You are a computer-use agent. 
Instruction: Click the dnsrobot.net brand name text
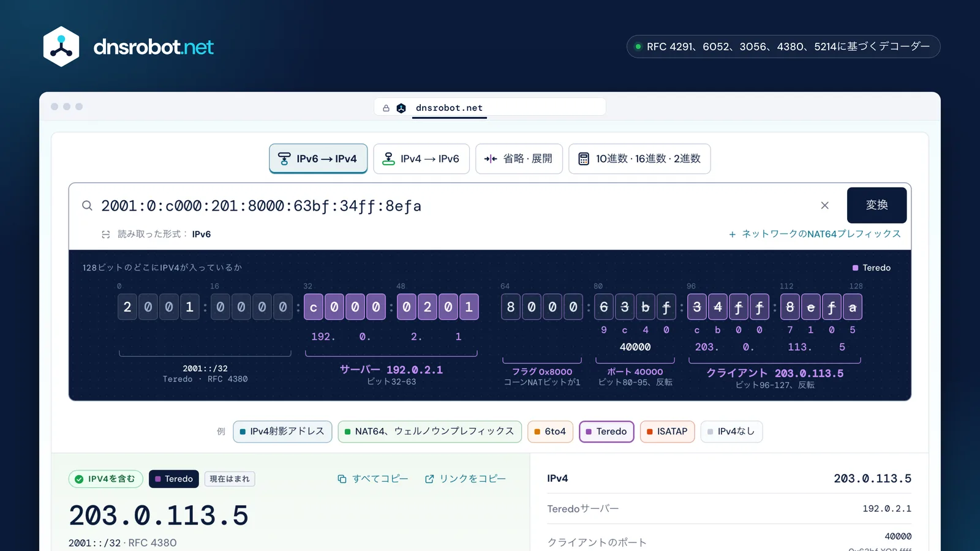153,47
